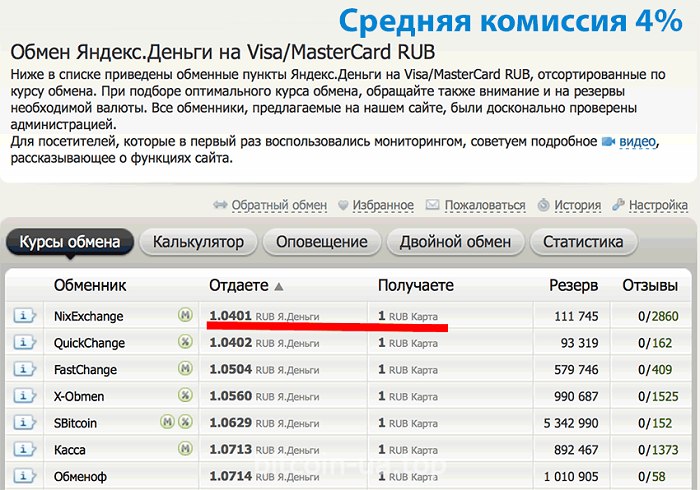Click the Обменник column header
The width and height of the screenshot is (700, 490).
point(90,285)
